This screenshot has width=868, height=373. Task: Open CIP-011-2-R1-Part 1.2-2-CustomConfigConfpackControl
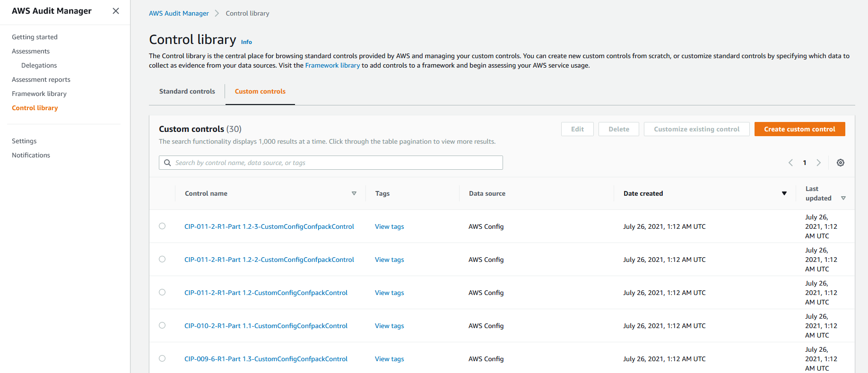(x=269, y=260)
